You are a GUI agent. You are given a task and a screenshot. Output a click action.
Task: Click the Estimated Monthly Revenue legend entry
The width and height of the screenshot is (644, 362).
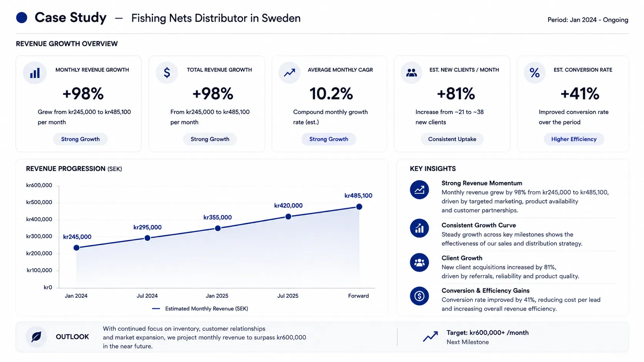click(200, 309)
